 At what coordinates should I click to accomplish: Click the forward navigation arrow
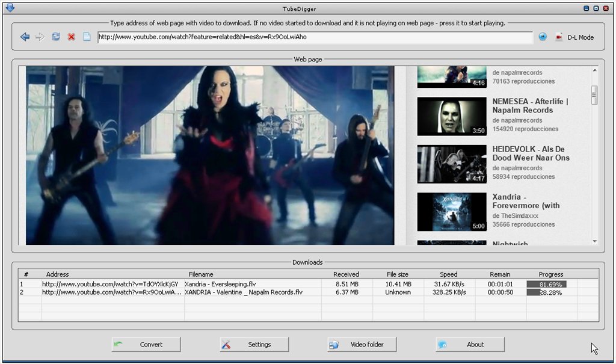(40, 37)
